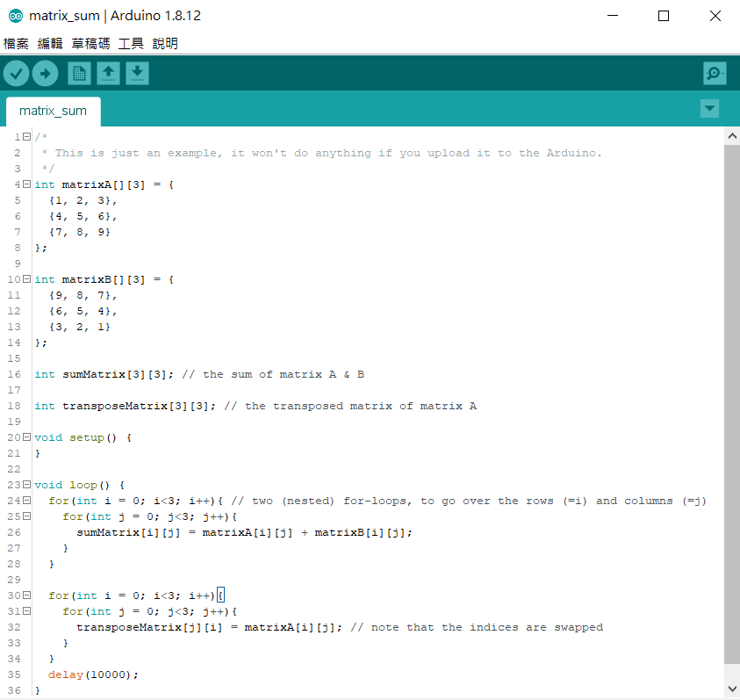Select the matrix_sum tab
Viewport: 740px width, 700px height.
53,112
